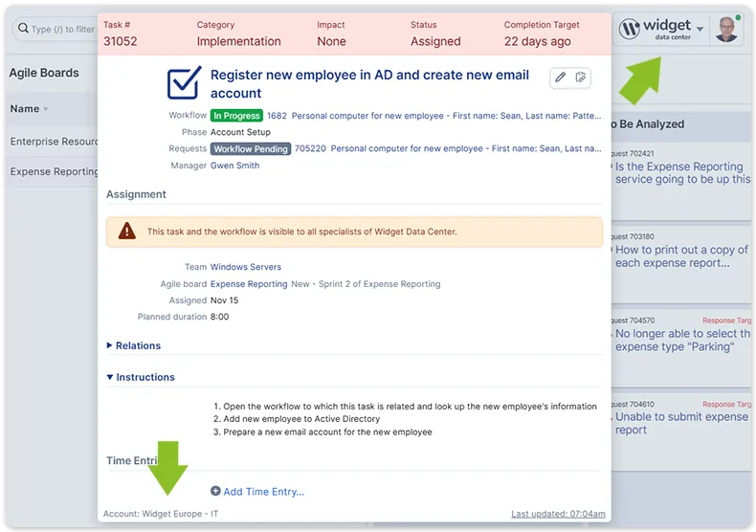Click the task number 31052
This screenshot has width=756, height=532.
[x=120, y=41]
